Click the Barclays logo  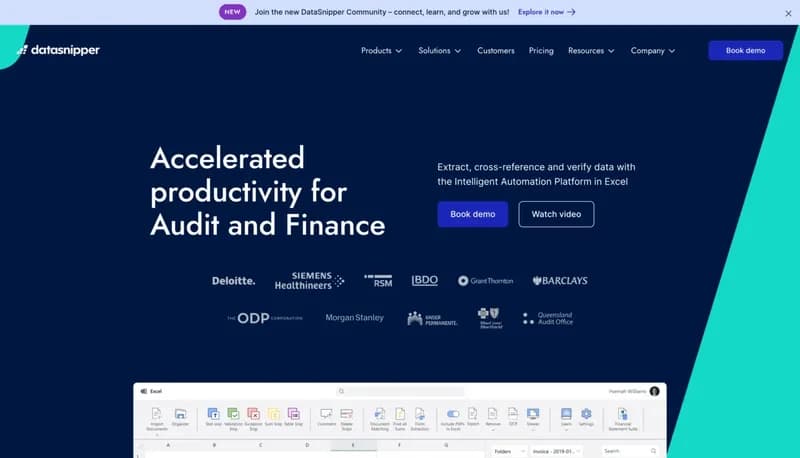click(x=560, y=281)
